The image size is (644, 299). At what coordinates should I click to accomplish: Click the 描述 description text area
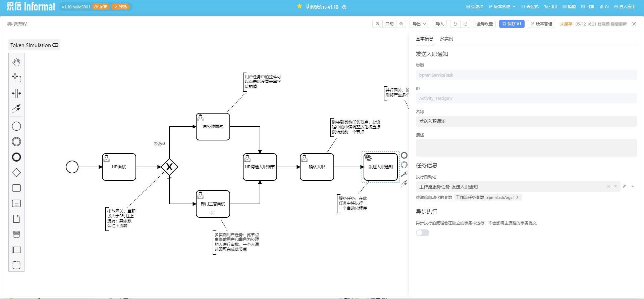coord(526,148)
